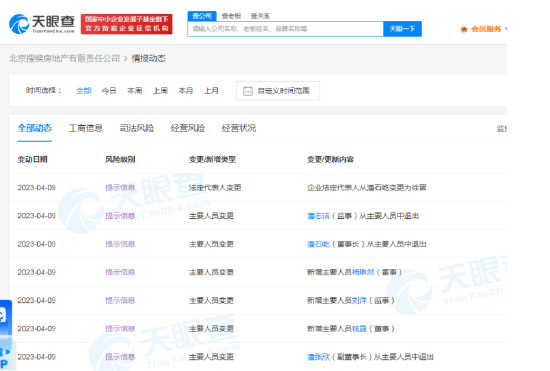The width and height of the screenshot is (550, 371).
Task: Switch to the 司法风险 tab
Action: tap(137, 128)
